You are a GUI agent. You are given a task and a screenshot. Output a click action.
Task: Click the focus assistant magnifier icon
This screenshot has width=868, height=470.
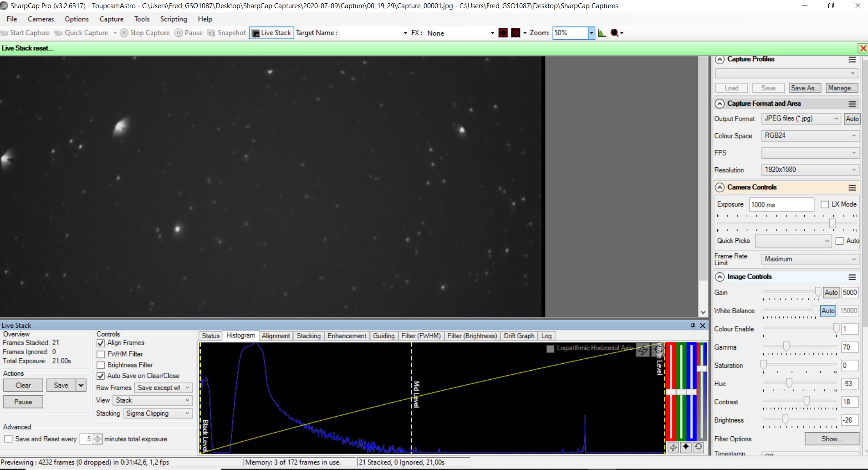click(615, 33)
